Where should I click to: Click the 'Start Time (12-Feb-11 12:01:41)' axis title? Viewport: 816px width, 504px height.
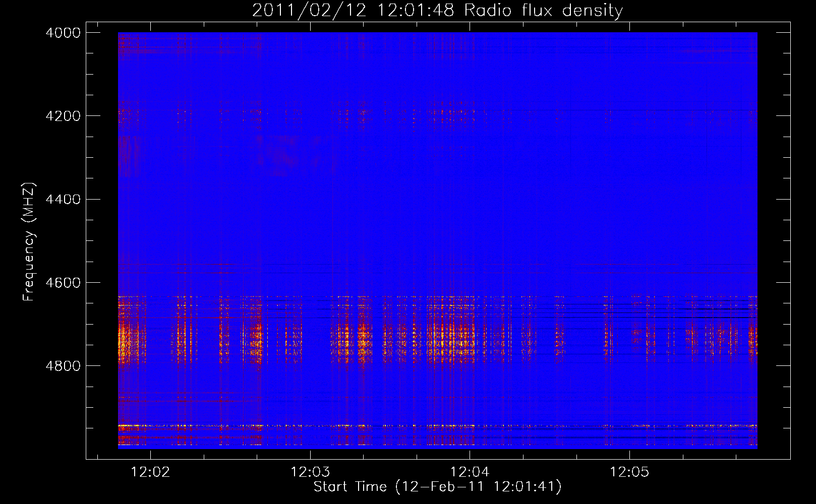[x=437, y=487]
